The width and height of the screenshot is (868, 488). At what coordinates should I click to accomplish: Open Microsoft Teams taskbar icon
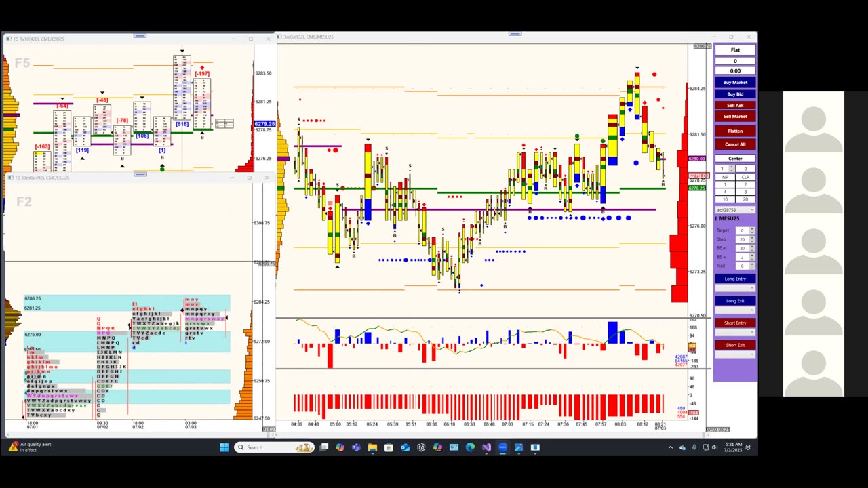click(356, 447)
